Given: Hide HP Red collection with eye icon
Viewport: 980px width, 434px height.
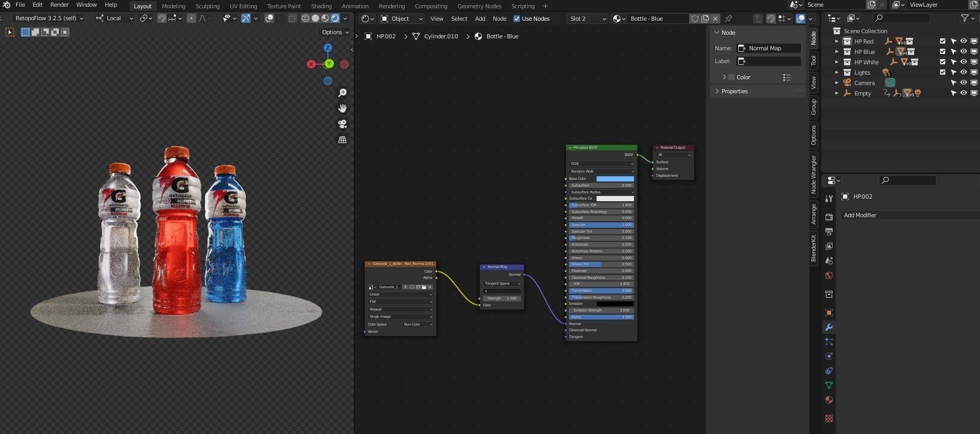Looking at the screenshot, I should point(963,41).
